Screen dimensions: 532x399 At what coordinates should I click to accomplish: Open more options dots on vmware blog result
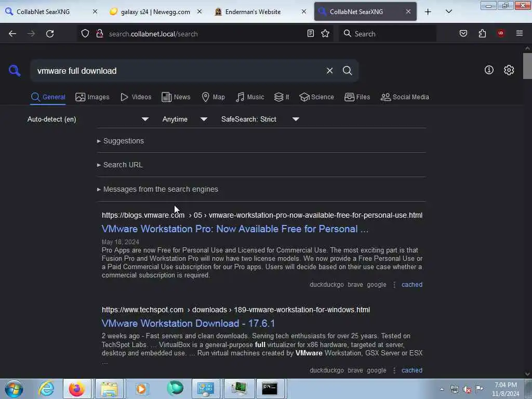(394, 285)
